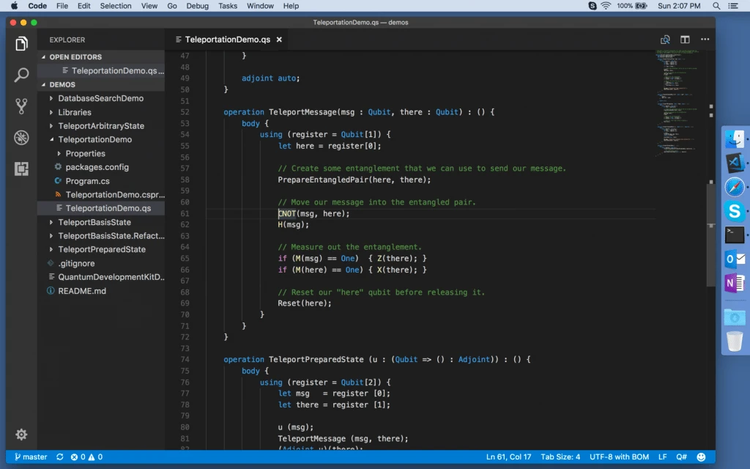
Task: Collapse the TeleportationDemo folder
Action: [x=94, y=140]
